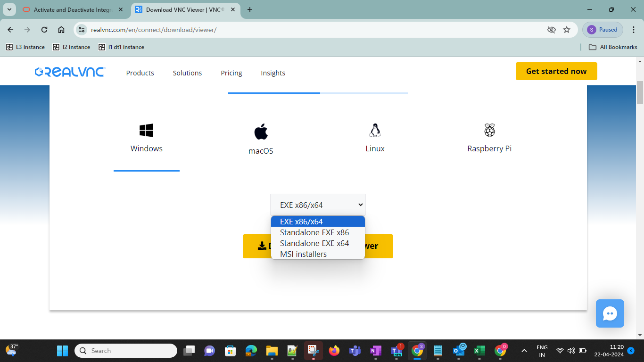This screenshot has width=644, height=362.
Task: Open the Windows Start menu
Action: (x=62, y=351)
